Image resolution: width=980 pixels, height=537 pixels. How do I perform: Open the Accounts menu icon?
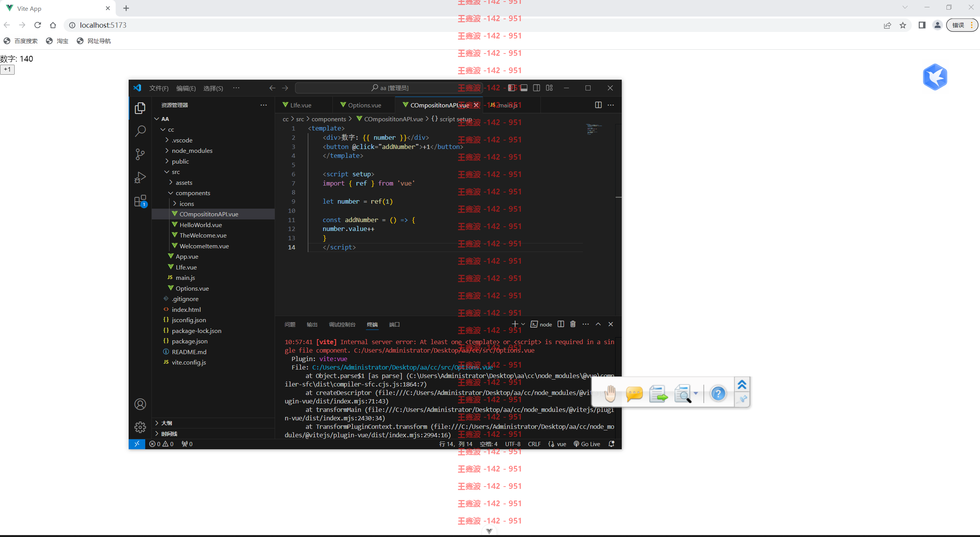[x=140, y=404]
